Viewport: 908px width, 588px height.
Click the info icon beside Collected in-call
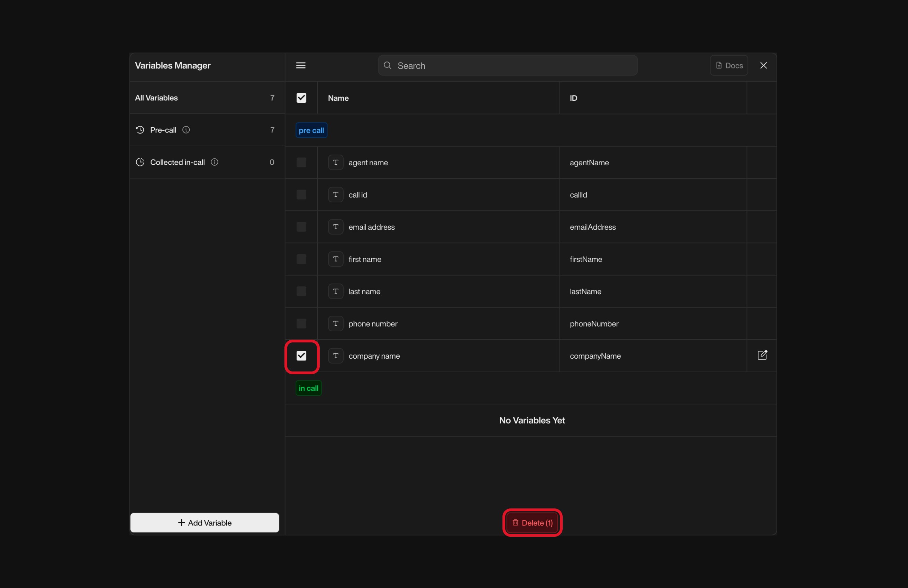(x=214, y=162)
